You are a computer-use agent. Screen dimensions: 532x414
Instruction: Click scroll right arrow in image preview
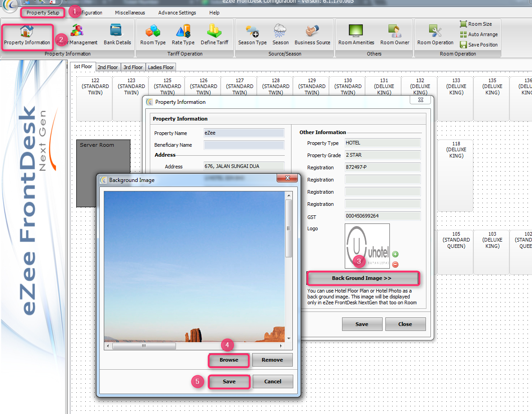pos(281,346)
